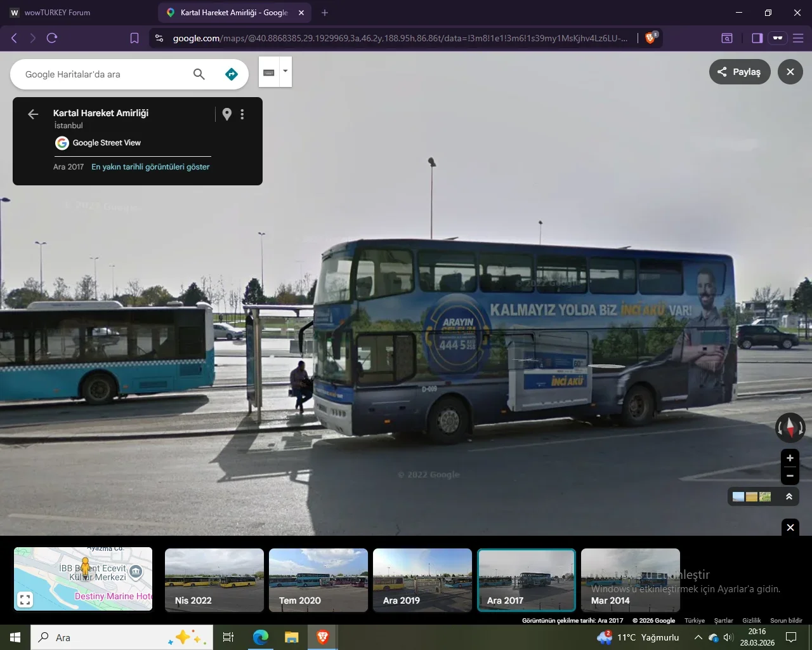This screenshot has height=650, width=812.
Task: Toggle the browser sidebar panel
Action: (757, 38)
